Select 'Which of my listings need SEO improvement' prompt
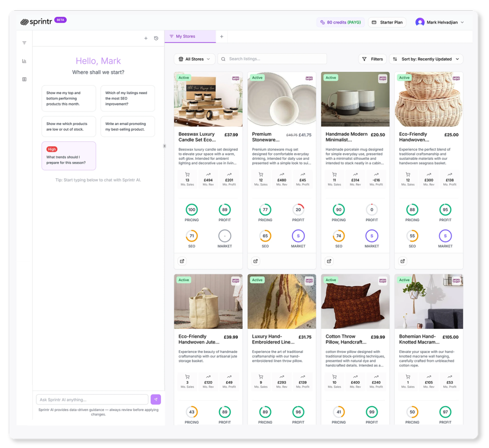This screenshot has width=489, height=448. [x=127, y=98]
